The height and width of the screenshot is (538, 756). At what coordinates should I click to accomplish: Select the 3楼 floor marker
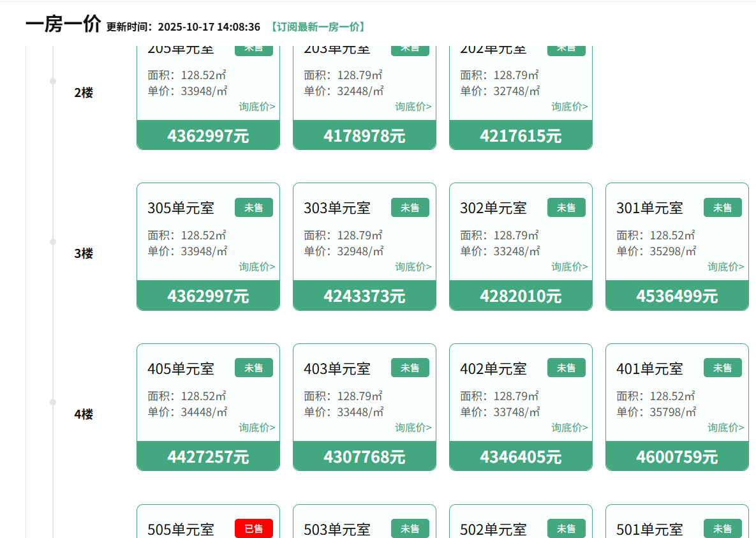click(x=84, y=253)
